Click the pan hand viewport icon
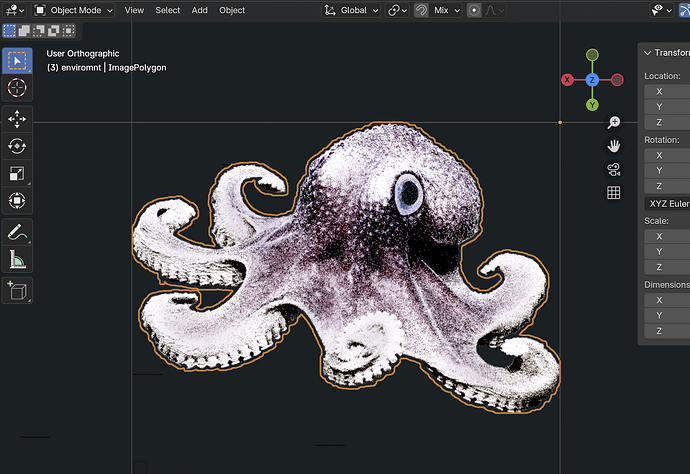Image resolution: width=690 pixels, height=474 pixels. click(613, 146)
